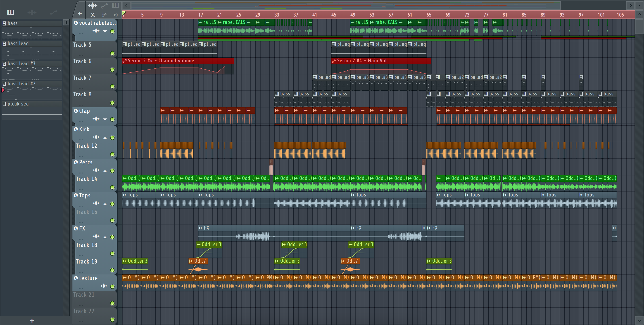Click scroll-left arrow above the timeline
644x325 pixels.
126,5
